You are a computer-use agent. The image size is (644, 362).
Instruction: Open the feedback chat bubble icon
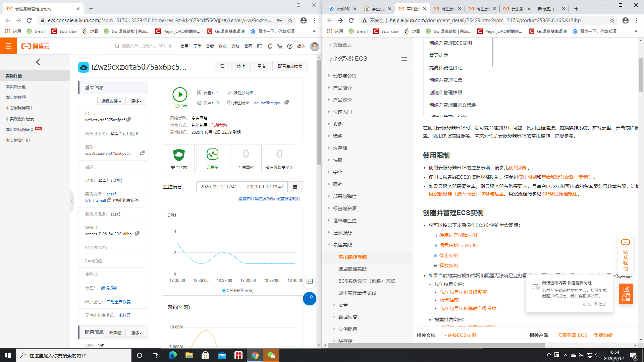click(309, 282)
